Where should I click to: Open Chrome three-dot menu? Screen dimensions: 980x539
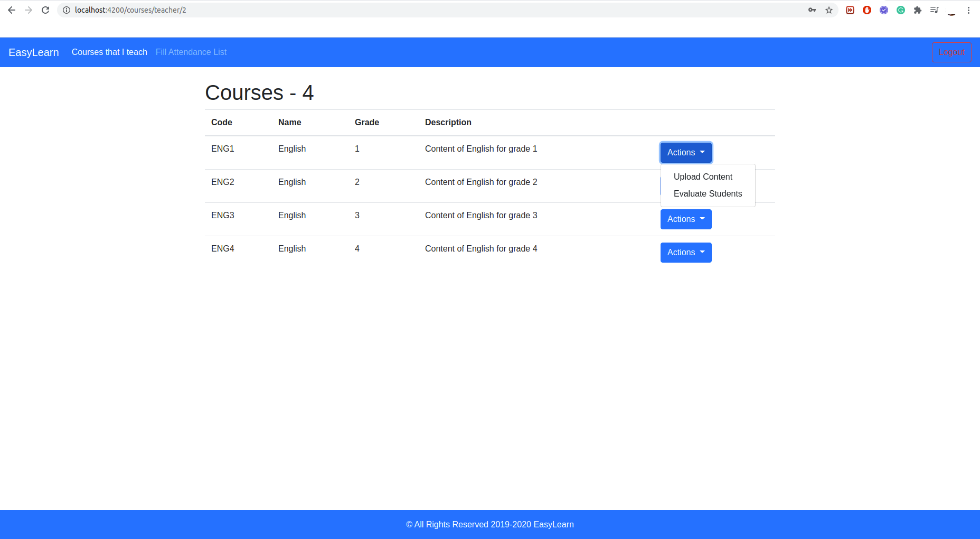pos(968,10)
